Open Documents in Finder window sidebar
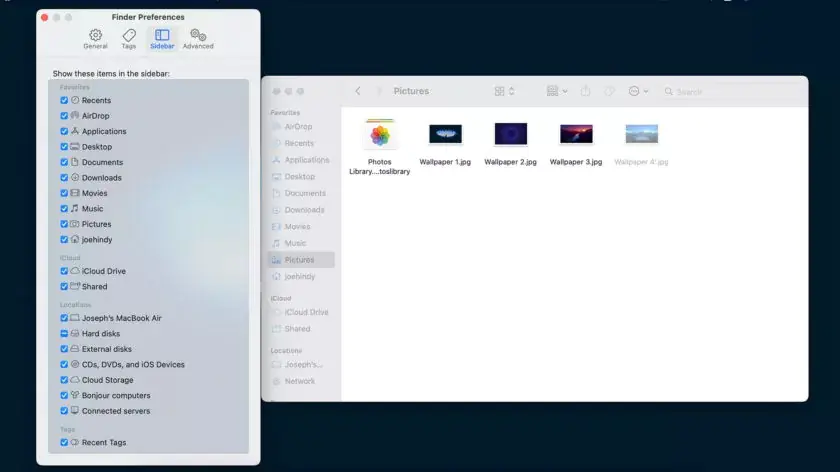The image size is (840, 472). pyautogui.click(x=301, y=193)
